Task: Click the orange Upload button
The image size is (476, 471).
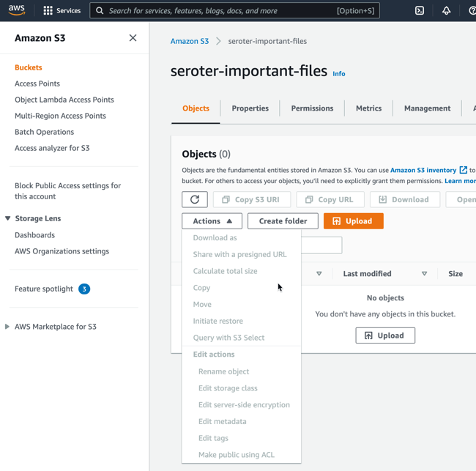Action: click(353, 220)
